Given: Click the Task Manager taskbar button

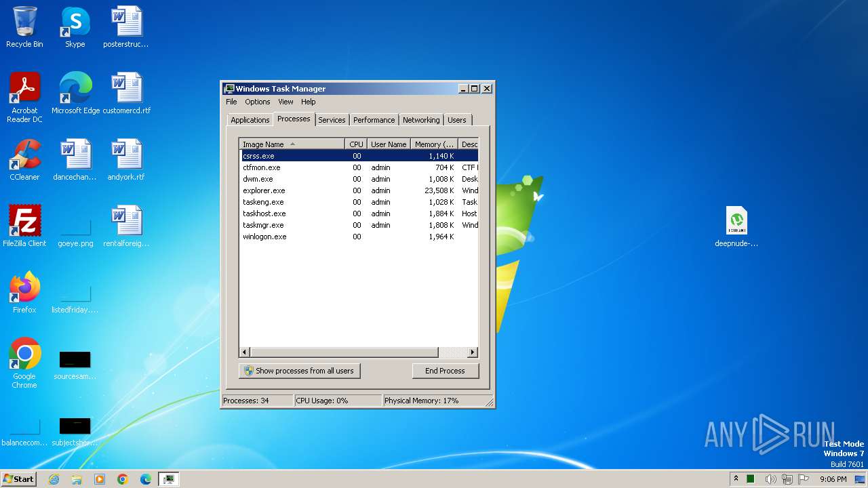Looking at the screenshot, I should pyautogui.click(x=168, y=479).
